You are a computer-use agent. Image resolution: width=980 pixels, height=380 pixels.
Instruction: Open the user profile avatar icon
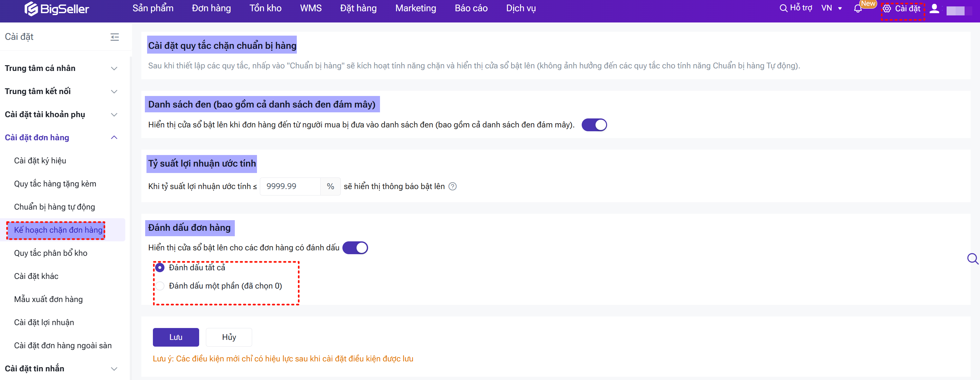(x=934, y=8)
